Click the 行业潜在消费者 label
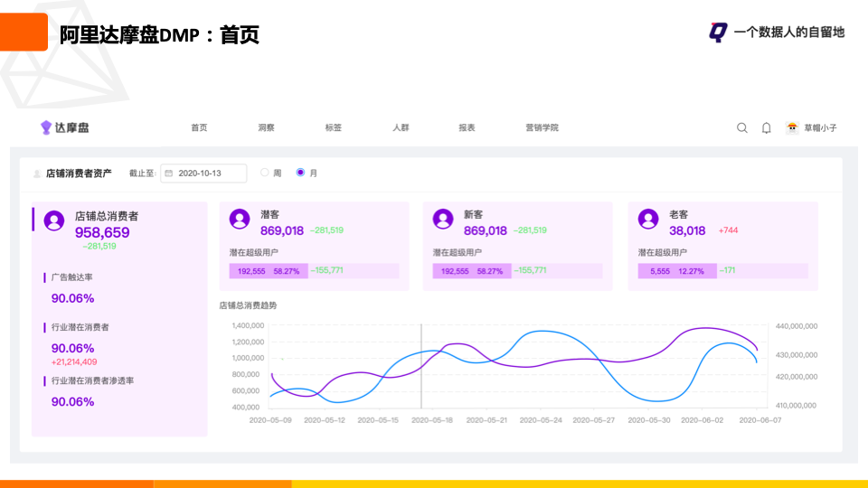 (x=80, y=327)
